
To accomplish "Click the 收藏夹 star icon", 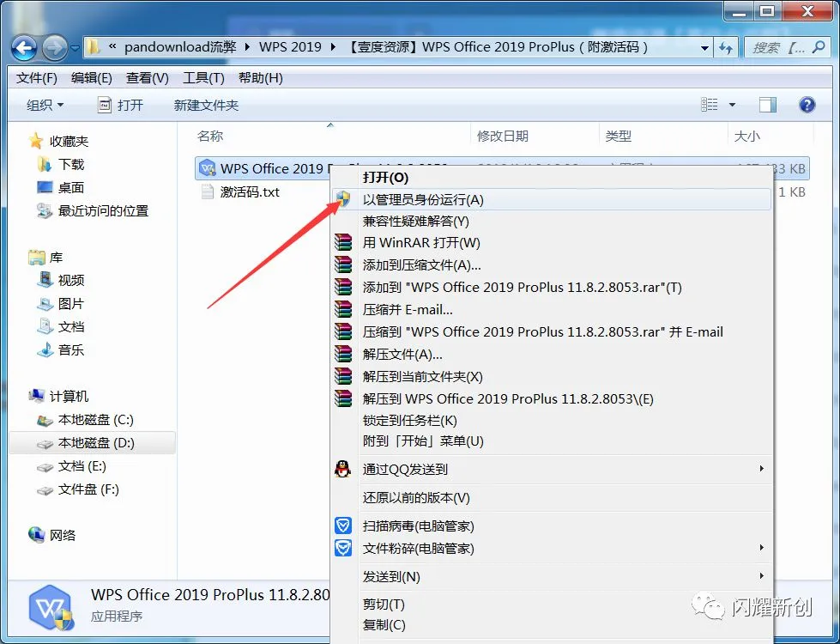I will [x=36, y=141].
